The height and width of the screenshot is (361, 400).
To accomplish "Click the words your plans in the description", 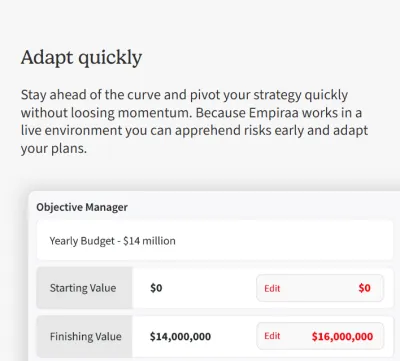I will tap(54, 149).
